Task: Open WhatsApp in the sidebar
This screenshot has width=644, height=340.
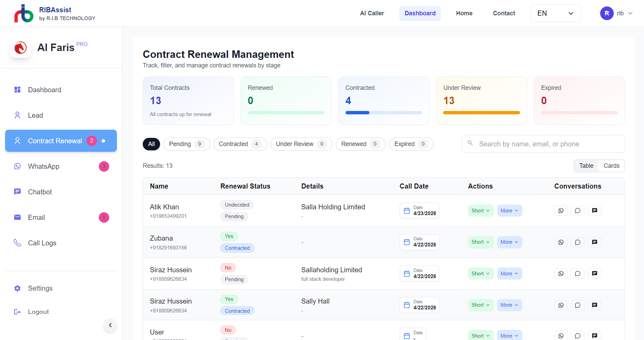Action: [43, 166]
